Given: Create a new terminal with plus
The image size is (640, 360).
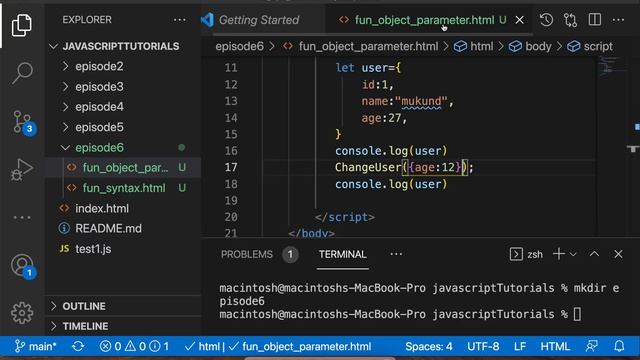Looking at the screenshot, I should click(558, 254).
